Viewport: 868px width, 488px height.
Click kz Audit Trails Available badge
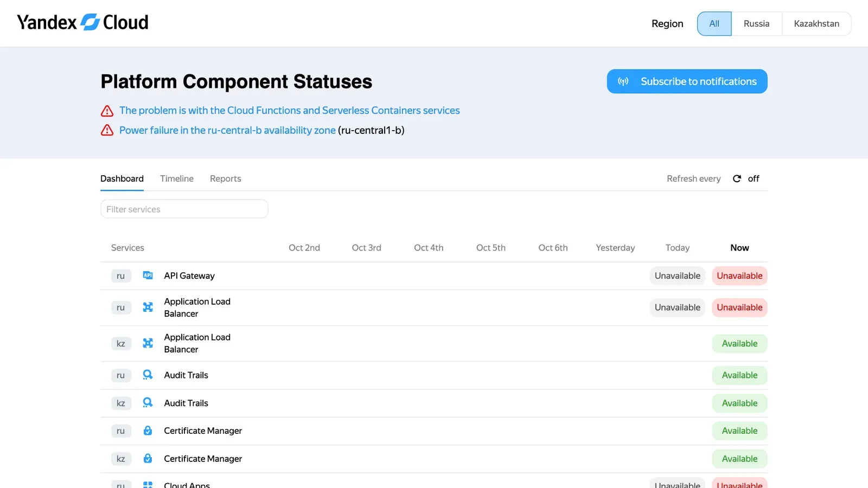point(739,403)
